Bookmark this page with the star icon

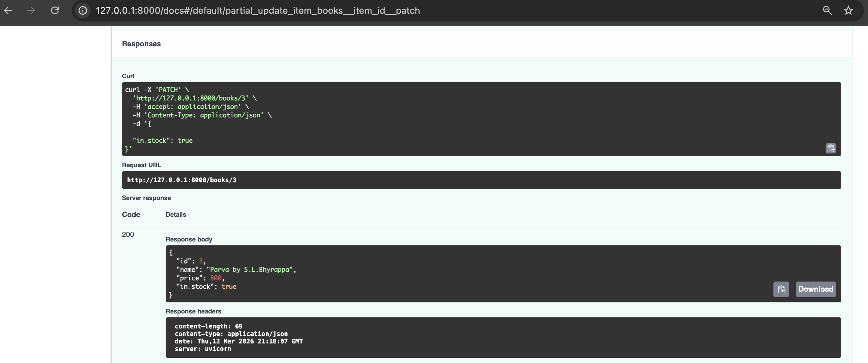[x=848, y=10]
